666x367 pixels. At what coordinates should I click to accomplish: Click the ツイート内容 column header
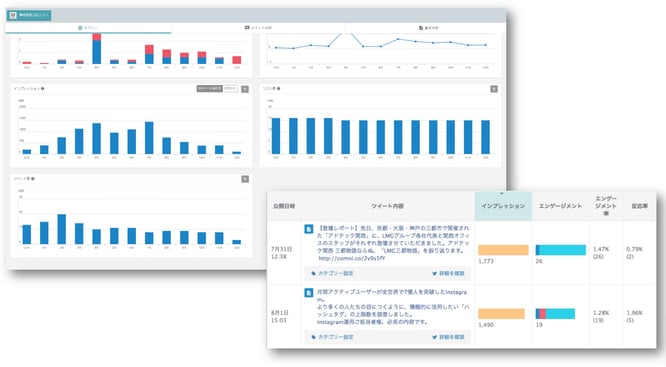point(387,206)
